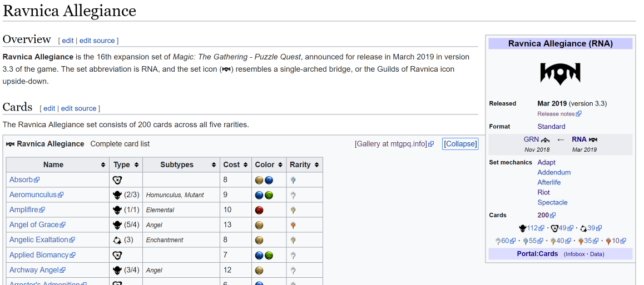Click the spell type icon in Applied Biomancy row

pyautogui.click(x=117, y=255)
